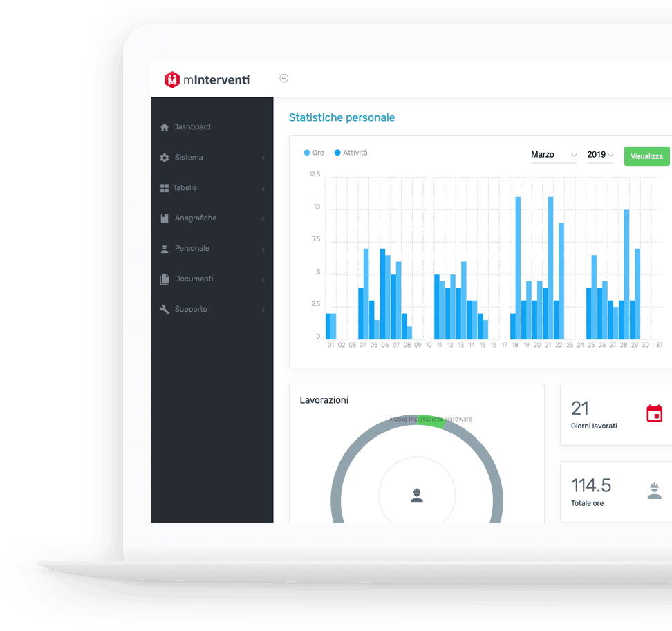Click the Lavorazioni card title

coord(324,400)
